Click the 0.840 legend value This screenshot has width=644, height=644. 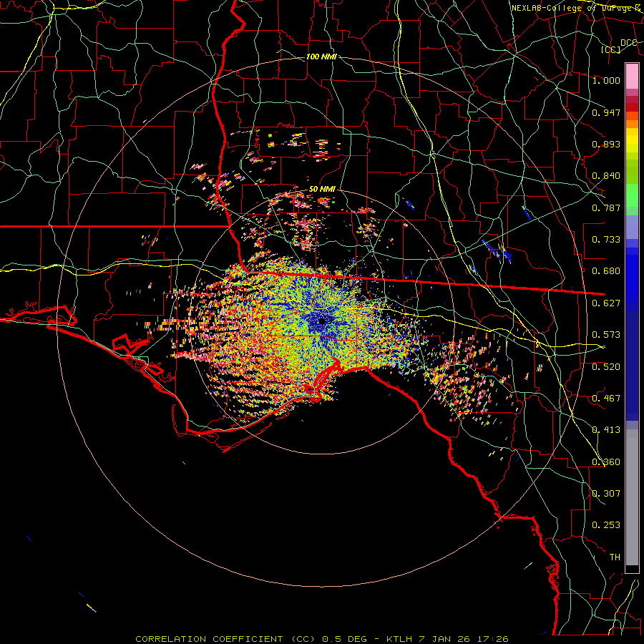pos(606,176)
